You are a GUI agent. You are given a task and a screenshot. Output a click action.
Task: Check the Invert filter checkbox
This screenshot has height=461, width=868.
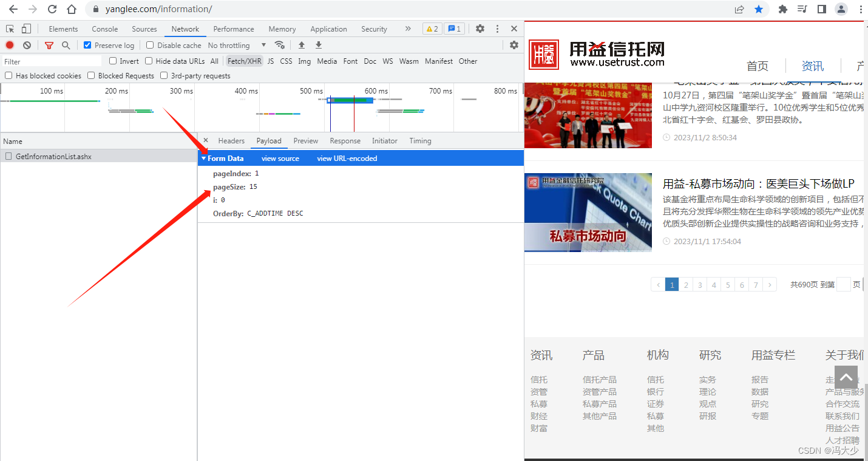[113, 61]
